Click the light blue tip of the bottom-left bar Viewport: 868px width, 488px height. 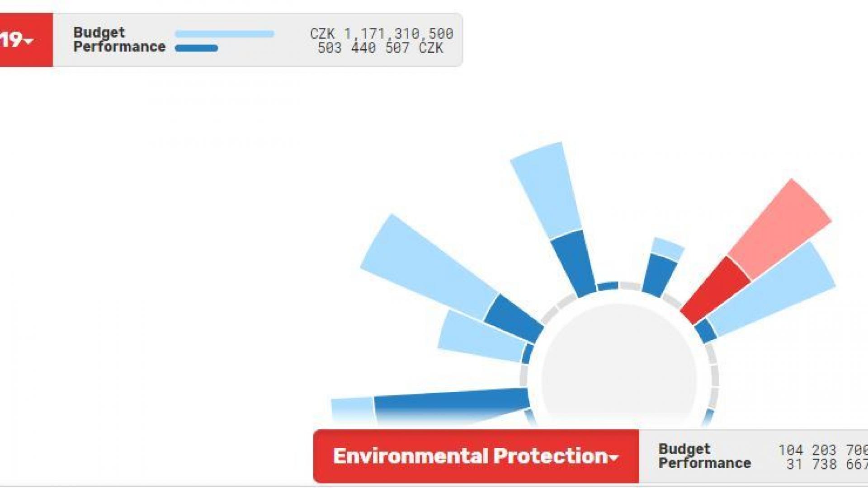tap(353, 409)
